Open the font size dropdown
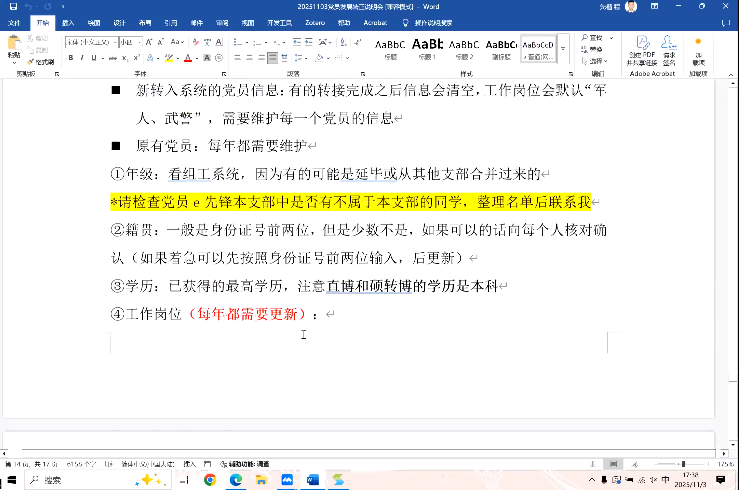 pos(137,42)
